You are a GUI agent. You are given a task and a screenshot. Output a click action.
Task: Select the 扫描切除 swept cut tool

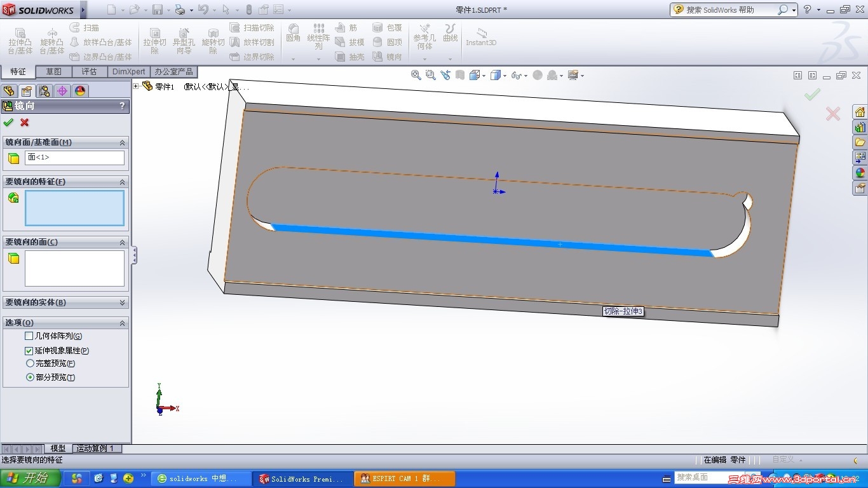(x=252, y=28)
